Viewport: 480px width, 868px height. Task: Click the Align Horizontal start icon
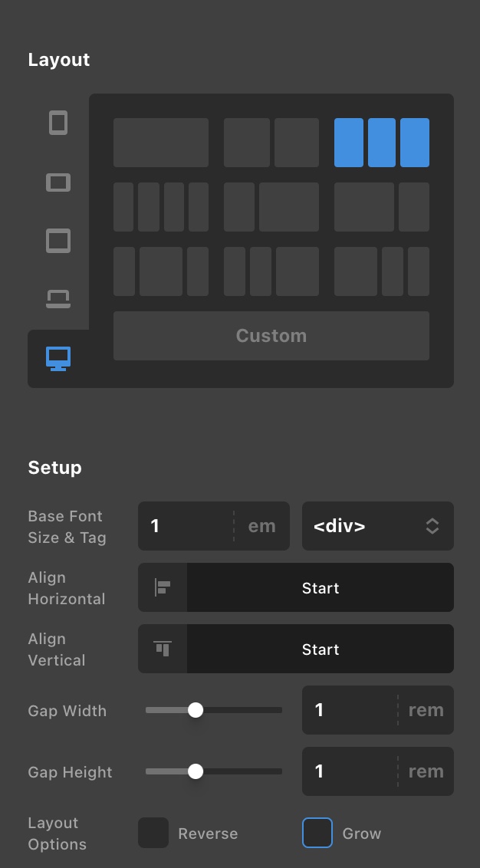163,587
